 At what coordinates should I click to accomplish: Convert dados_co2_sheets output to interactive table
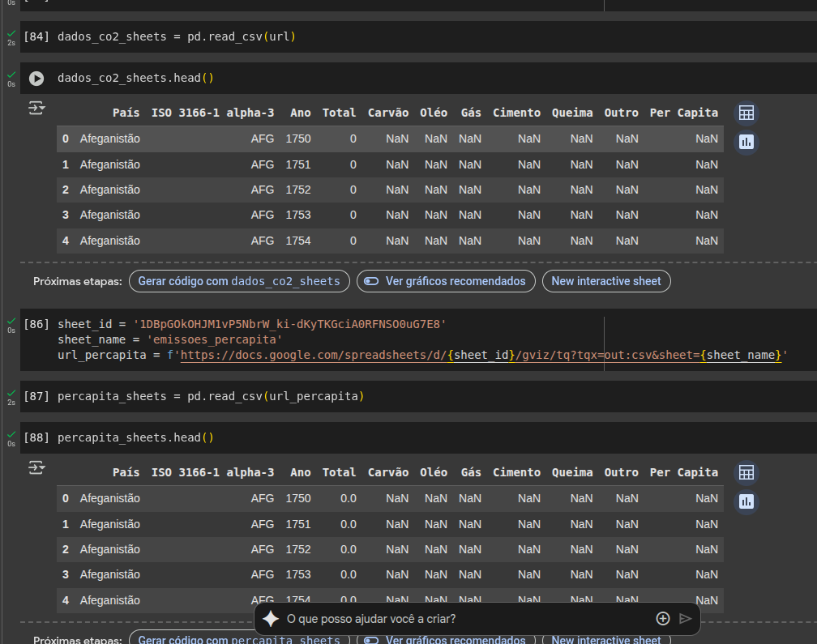point(746,113)
